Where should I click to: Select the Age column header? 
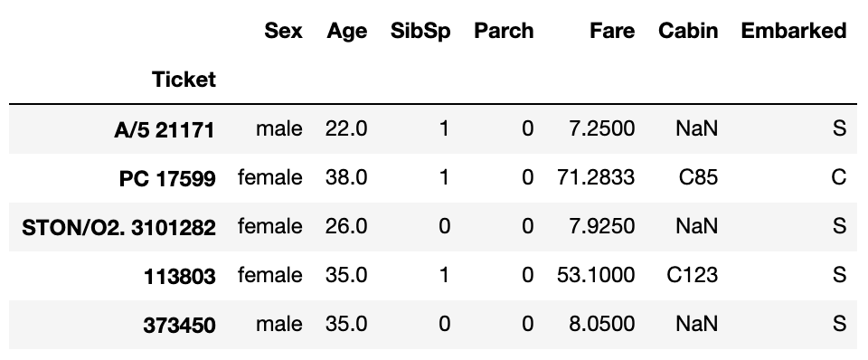click(346, 31)
